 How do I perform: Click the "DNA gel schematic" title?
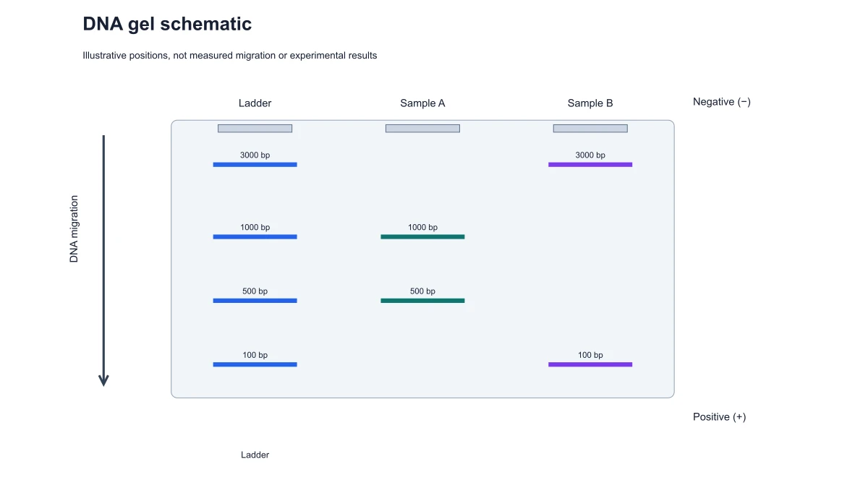[x=167, y=24]
